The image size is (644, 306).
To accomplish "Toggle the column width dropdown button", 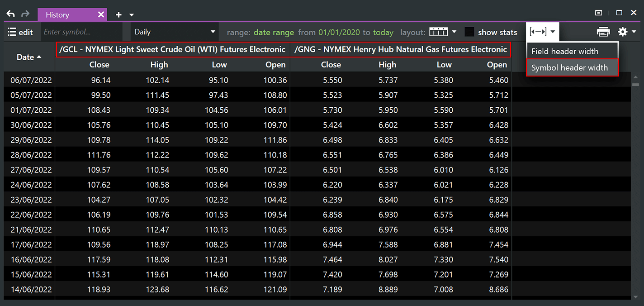I will click(542, 32).
